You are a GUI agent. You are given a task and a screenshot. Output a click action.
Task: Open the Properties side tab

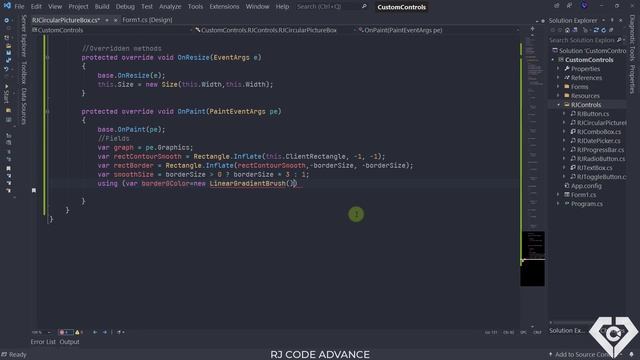click(x=632, y=80)
